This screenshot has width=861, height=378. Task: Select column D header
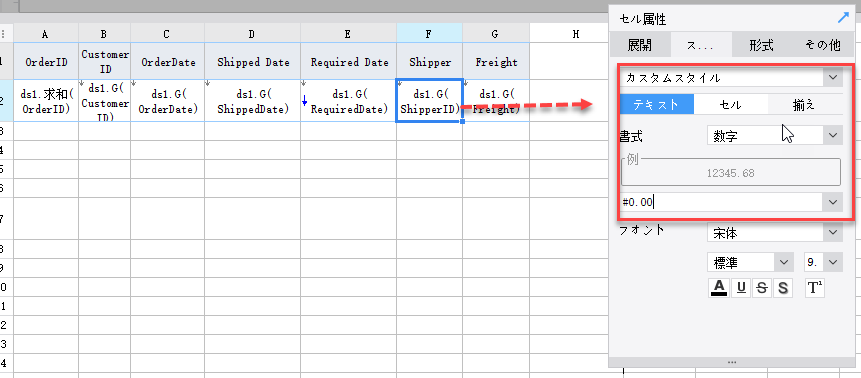[x=252, y=34]
